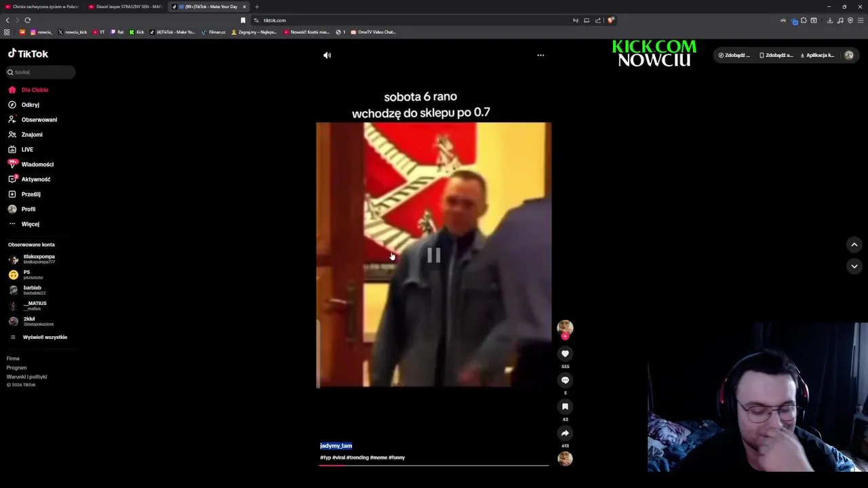Click Aplikacja k... download button
This screenshot has width=868, height=488.
(x=817, y=55)
